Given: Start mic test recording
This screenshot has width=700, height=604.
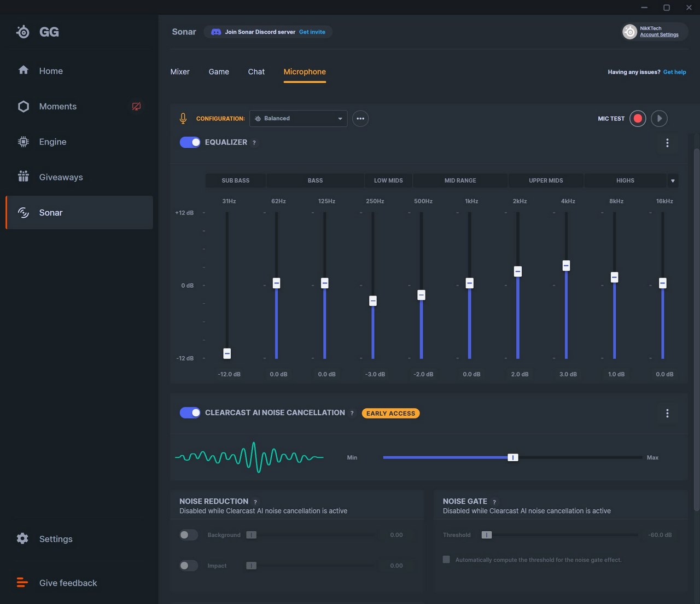Looking at the screenshot, I should pos(638,118).
